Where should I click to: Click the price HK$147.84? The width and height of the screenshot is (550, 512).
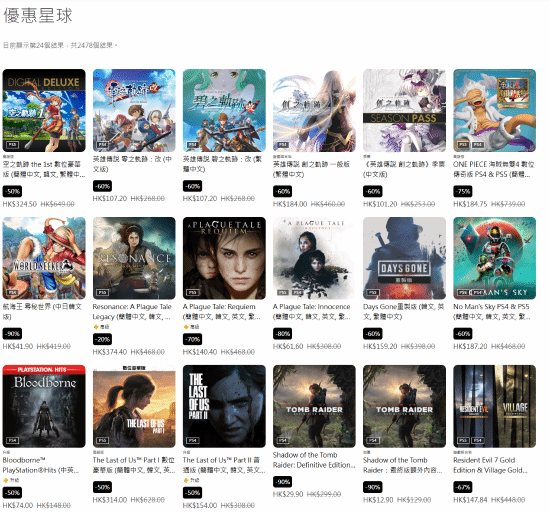470,500
